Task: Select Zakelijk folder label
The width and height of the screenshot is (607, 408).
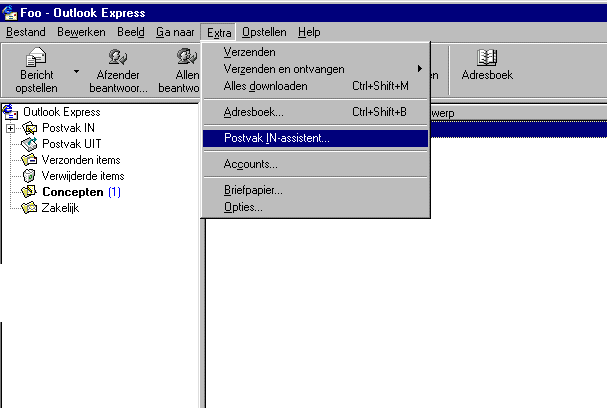Action: 60,208
